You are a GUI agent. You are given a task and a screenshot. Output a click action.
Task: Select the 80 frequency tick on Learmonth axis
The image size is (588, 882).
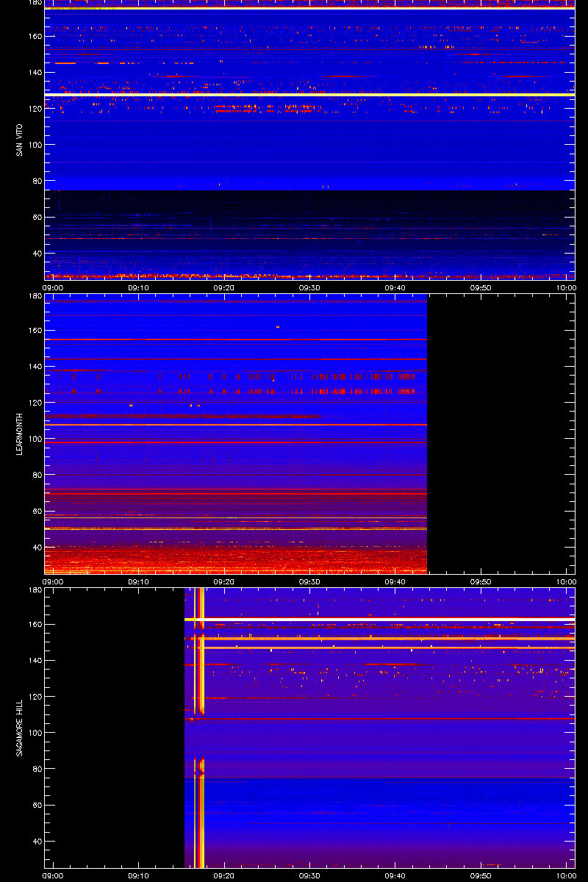(37, 475)
